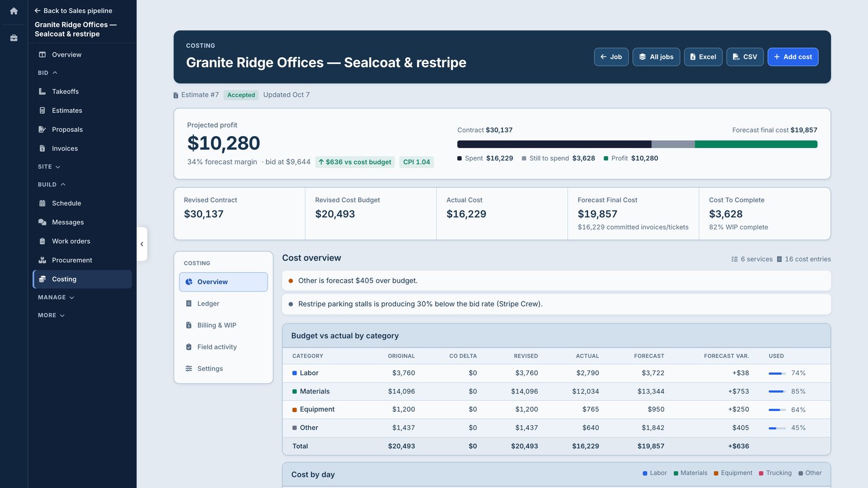Open the briefcase icon in the left rail
Viewport: 868px width, 488px height.
tap(14, 38)
